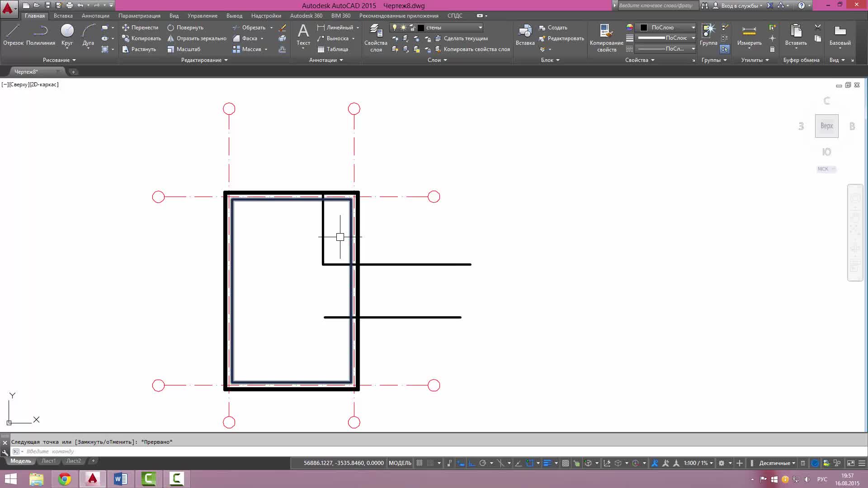Click the application menu A logo

coord(8,8)
